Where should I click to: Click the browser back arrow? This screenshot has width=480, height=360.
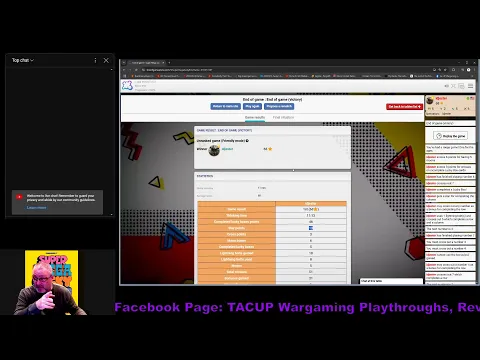pos(124,70)
